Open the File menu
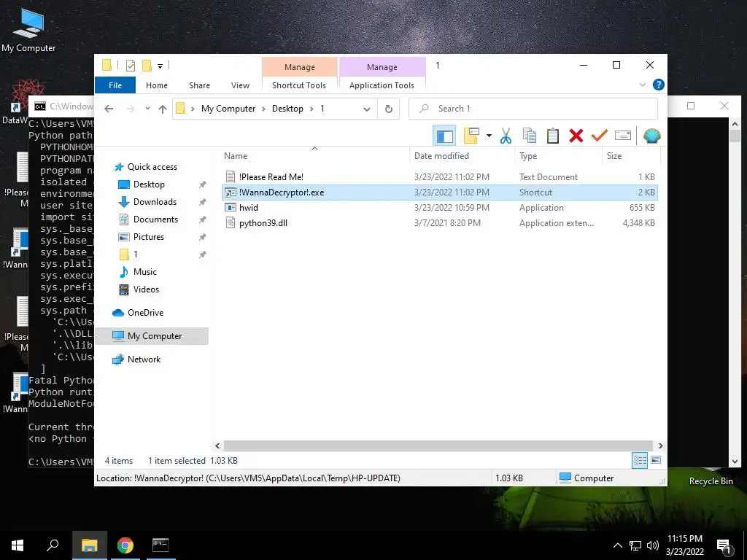 tap(115, 85)
